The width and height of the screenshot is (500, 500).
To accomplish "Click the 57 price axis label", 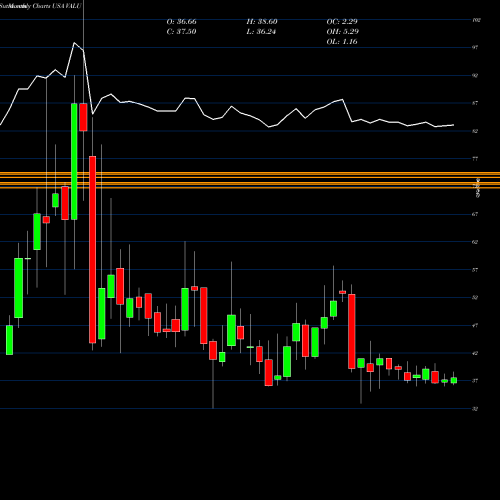I will 475,270.
